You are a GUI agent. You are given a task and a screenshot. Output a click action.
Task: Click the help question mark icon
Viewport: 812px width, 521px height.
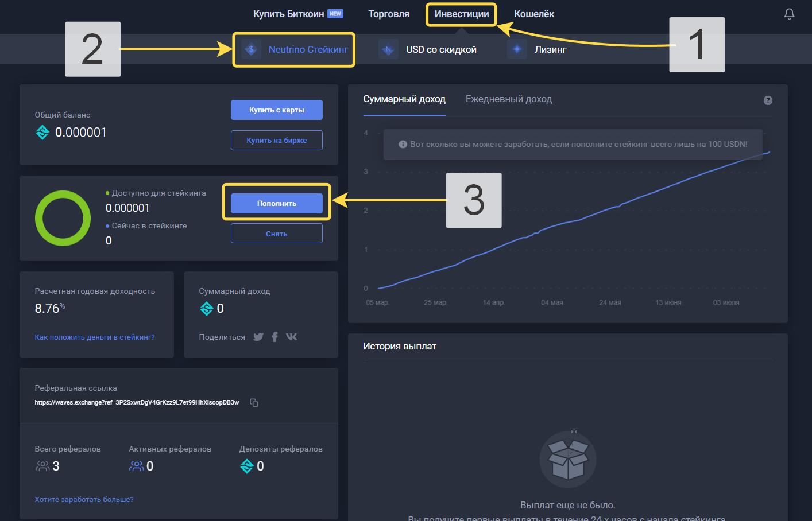(x=768, y=100)
